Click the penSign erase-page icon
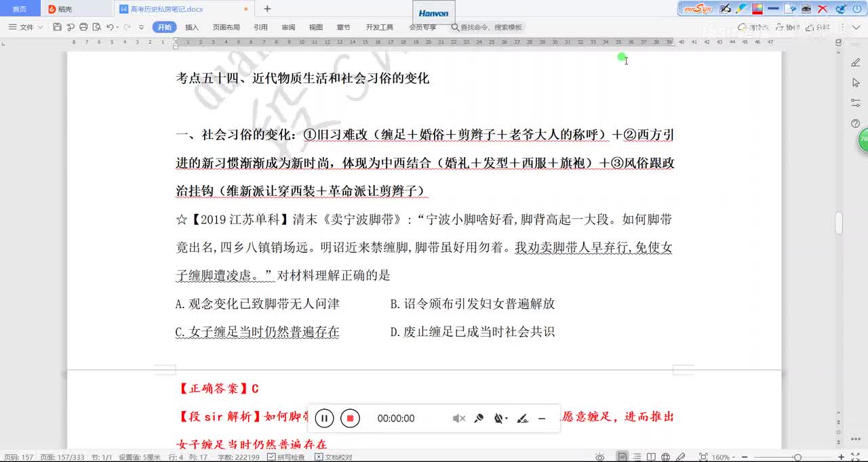Image resolution: width=868 pixels, height=462 pixels. 790,9
